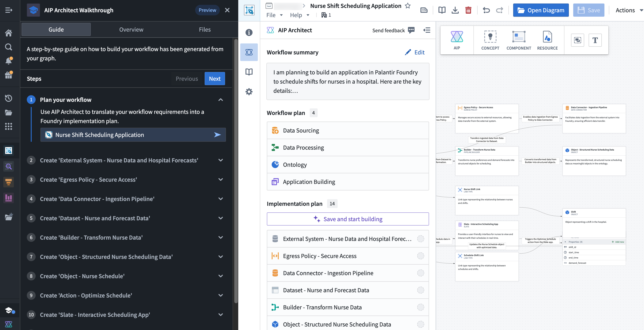Switch to Overview tab

coord(131,29)
